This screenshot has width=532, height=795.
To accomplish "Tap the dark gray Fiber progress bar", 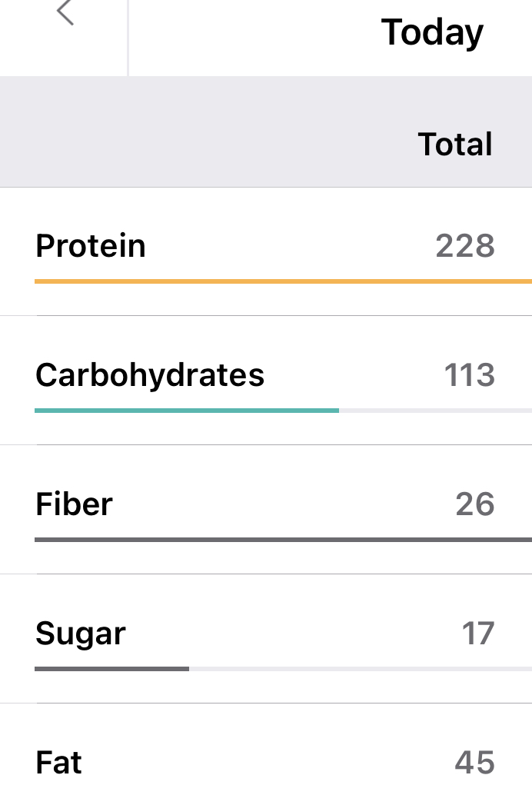I will tap(283, 540).
